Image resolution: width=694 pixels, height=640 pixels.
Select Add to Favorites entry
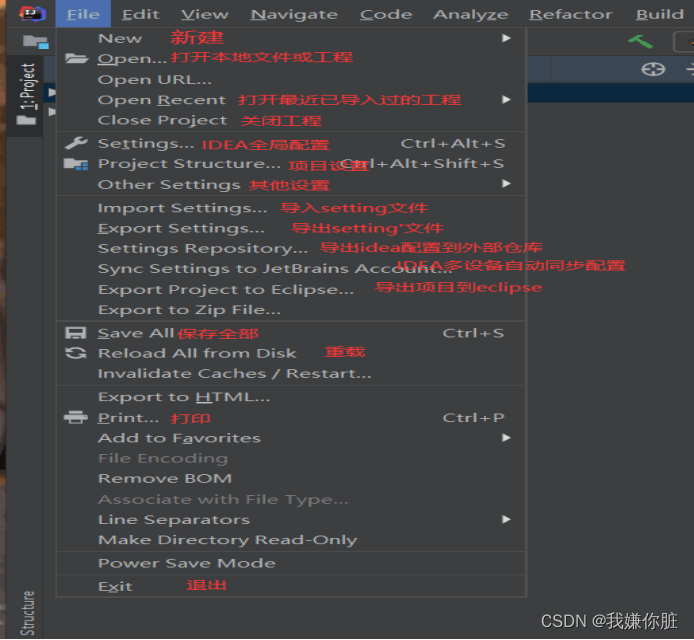pos(291,438)
